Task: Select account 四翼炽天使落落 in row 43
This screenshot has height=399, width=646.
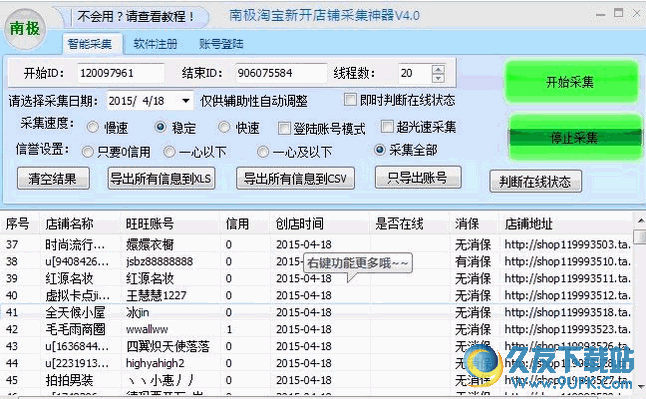Action: click(x=168, y=346)
